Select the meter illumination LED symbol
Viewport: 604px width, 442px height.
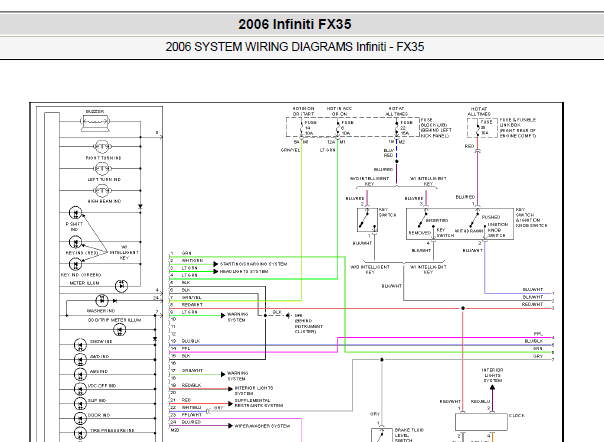coord(122,286)
